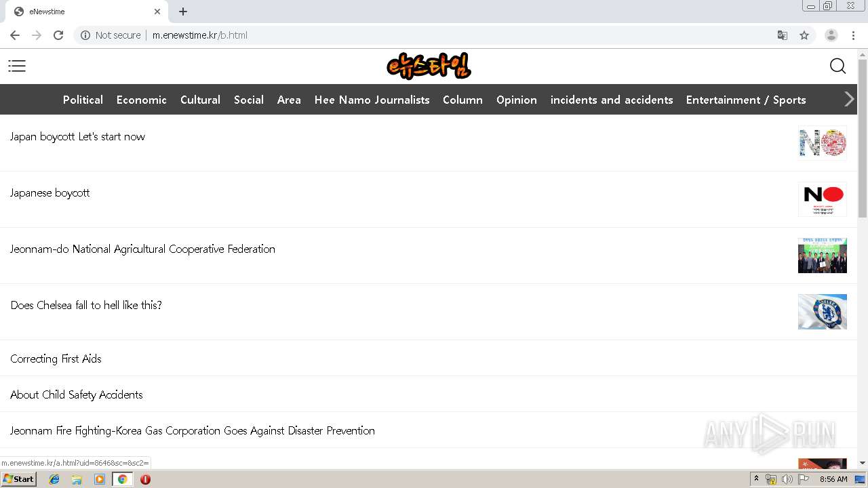Open Entertainment / Sports category

[746, 100]
